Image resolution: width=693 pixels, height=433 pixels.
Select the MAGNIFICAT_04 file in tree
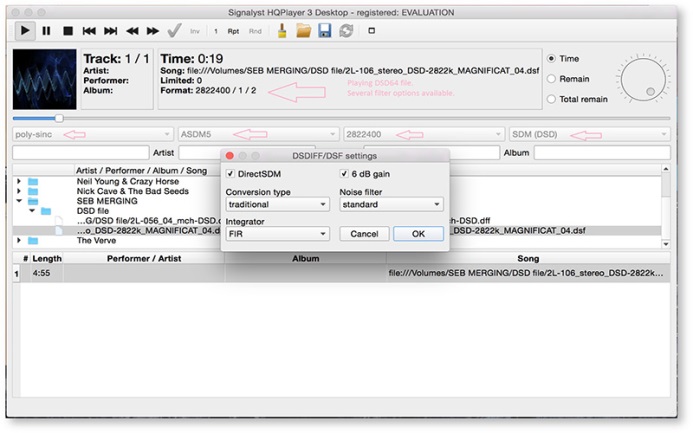(x=148, y=230)
